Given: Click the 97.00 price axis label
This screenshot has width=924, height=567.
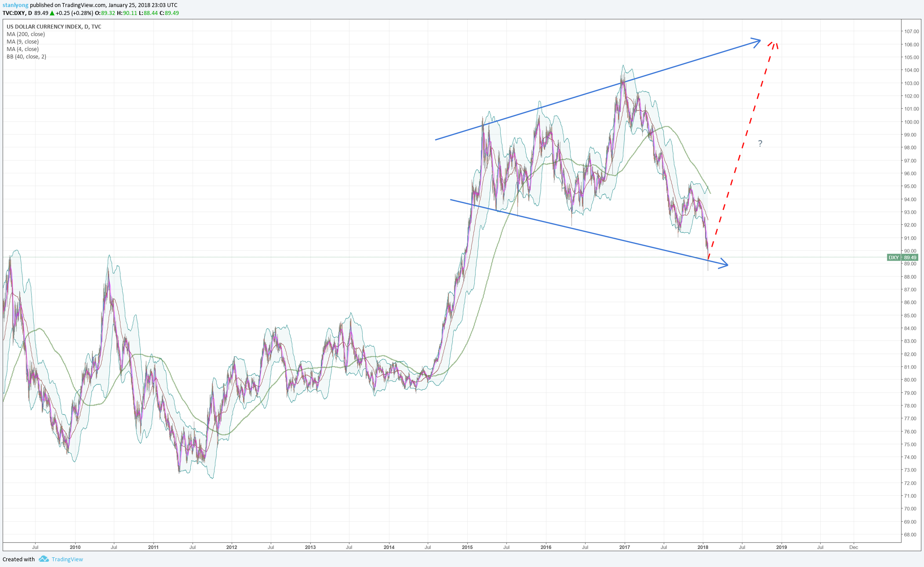Looking at the screenshot, I should coord(910,161).
